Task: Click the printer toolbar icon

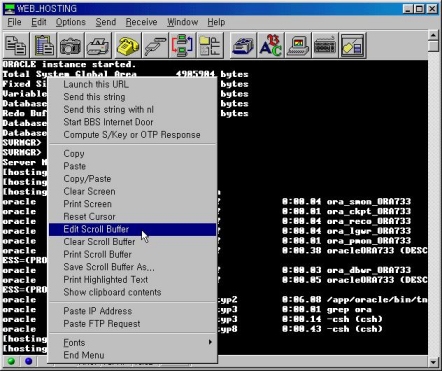Action: click(98, 45)
